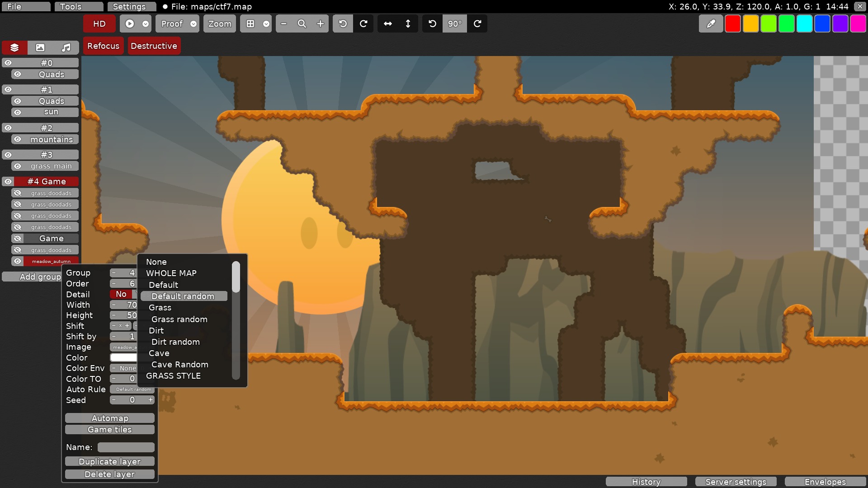
Task: Switch to the sounds panel tab
Action: tap(66, 47)
